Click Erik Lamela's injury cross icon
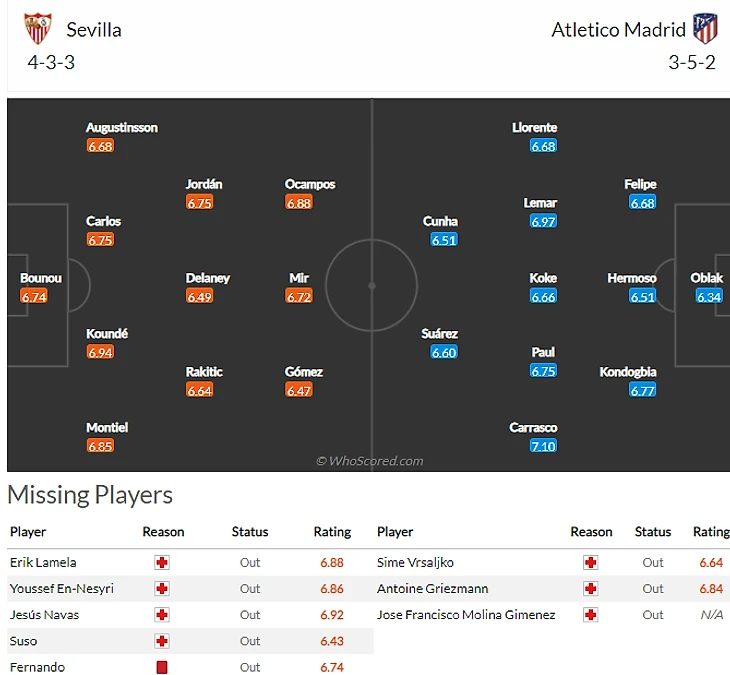Screen dimensions: 730x675 pos(162,563)
